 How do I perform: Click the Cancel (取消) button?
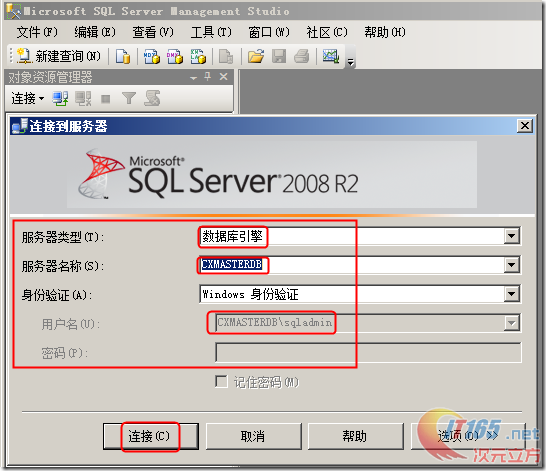point(253,436)
